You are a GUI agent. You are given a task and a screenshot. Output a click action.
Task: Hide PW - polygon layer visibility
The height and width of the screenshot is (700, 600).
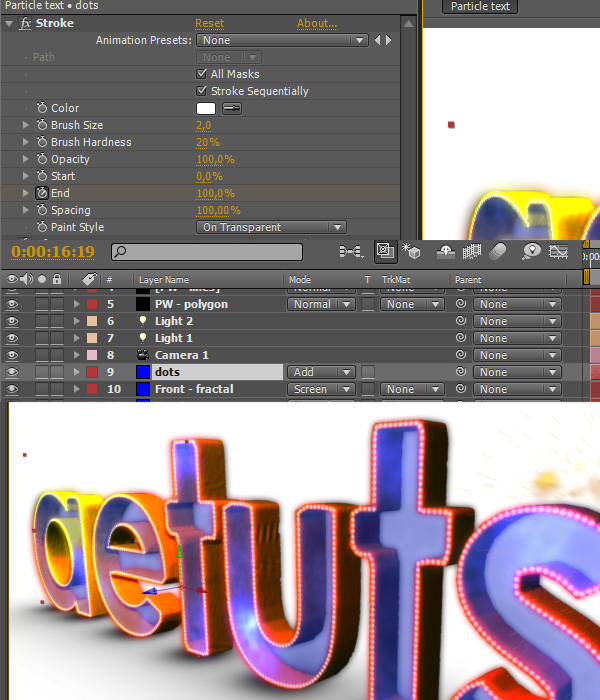(x=12, y=304)
